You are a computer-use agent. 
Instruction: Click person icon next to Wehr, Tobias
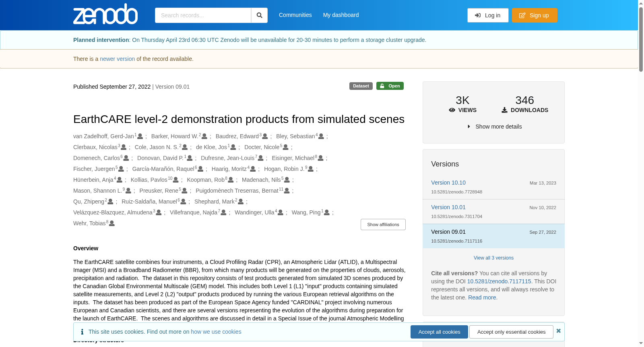click(x=111, y=223)
